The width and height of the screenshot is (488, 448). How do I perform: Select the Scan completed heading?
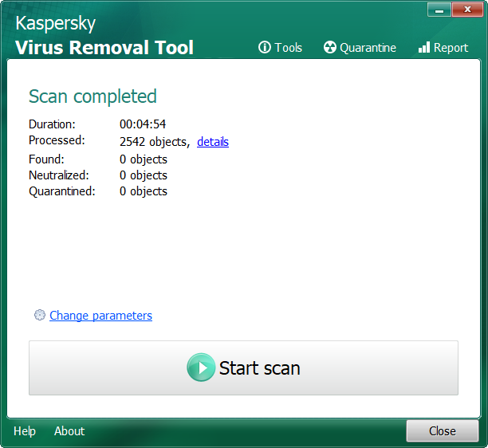click(92, 96)
